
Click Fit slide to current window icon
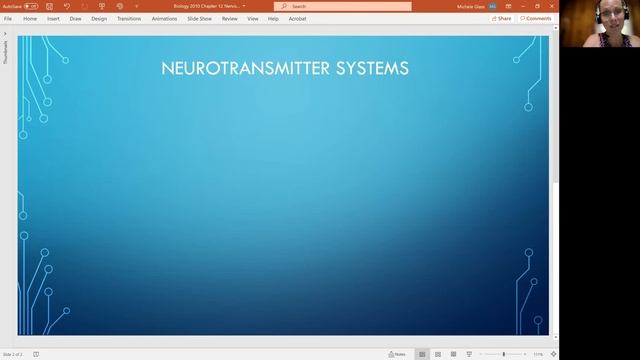pyautogui.click(x=553, y=354)
